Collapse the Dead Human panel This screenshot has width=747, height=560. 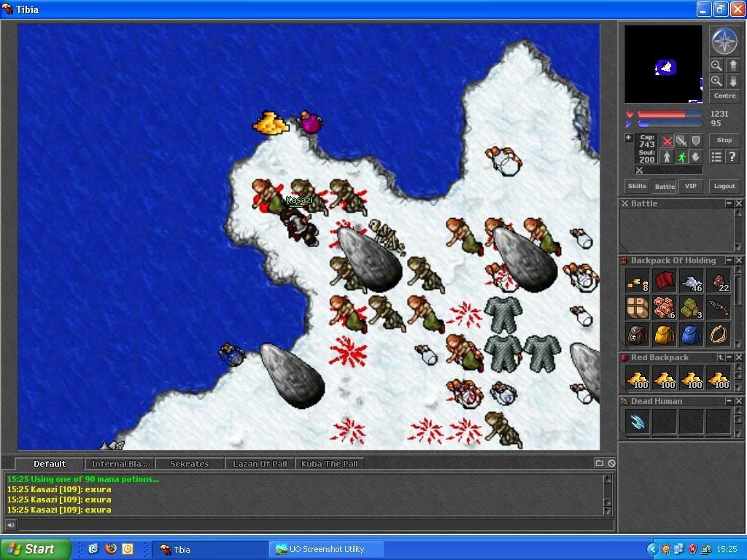[729, 401]
